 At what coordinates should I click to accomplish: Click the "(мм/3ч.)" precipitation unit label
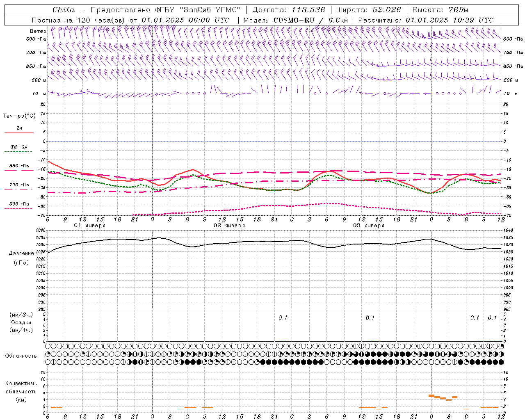tap(21, 315)
